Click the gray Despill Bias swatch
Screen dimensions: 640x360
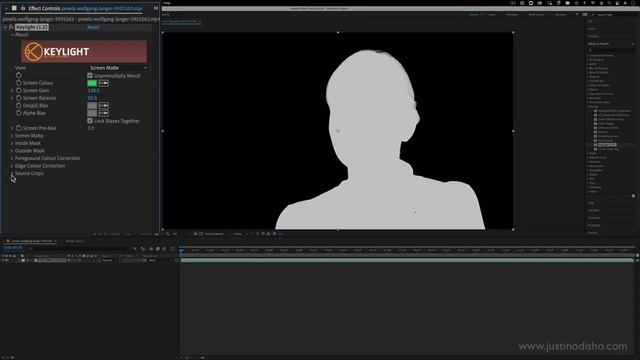click(x=92, y=106)
